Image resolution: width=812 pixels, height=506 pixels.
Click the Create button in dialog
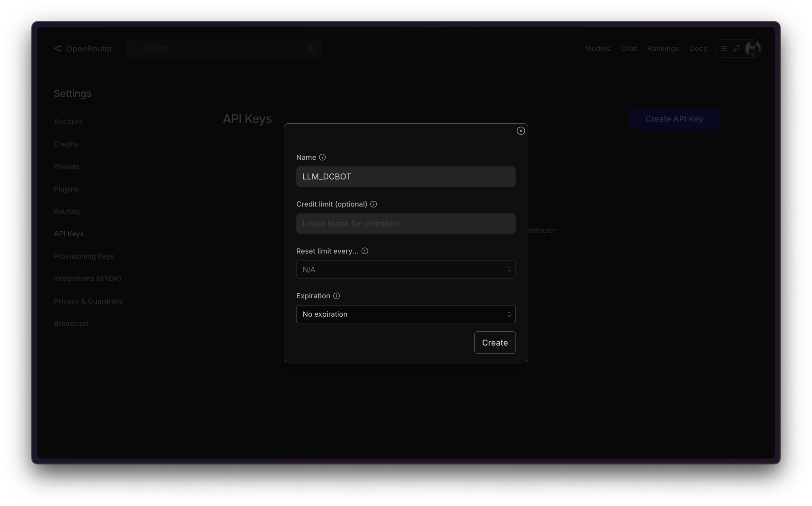(x=495, y=343)
